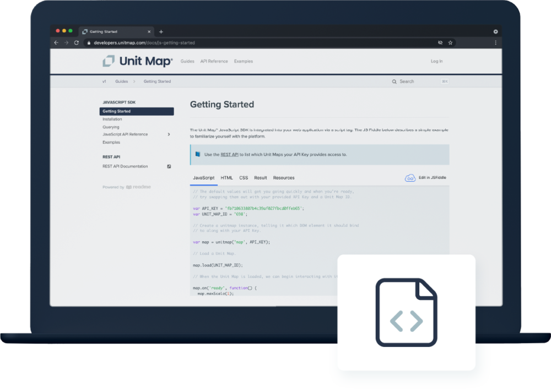Expand JavaScript API Reference in the sidebar
This screenshot has height=392, width=551.
[x=170, y=134]
